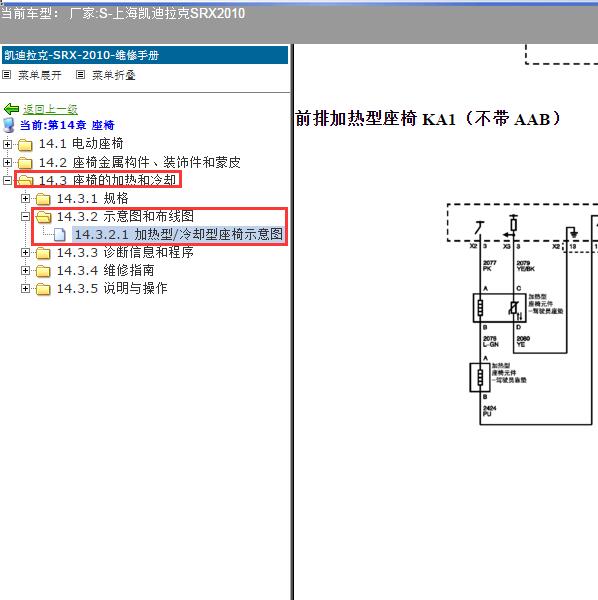Viewport: 598px width, 600px height.
Task: Open 14.3.3 诊断信息和程序 item
Action: pyautogui.click(x=125, y=252)
